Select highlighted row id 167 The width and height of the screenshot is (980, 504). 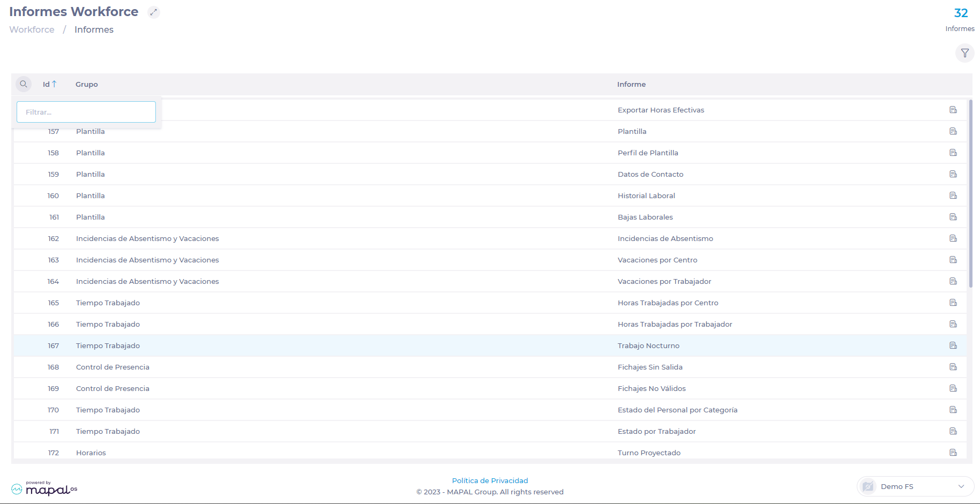[54, 345]
